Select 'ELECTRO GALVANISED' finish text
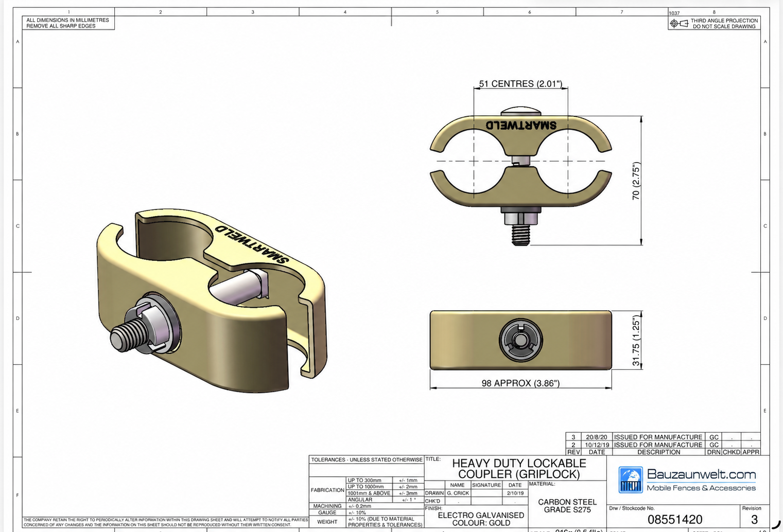This screenshot has height=532, width=783. pos(481,515)
